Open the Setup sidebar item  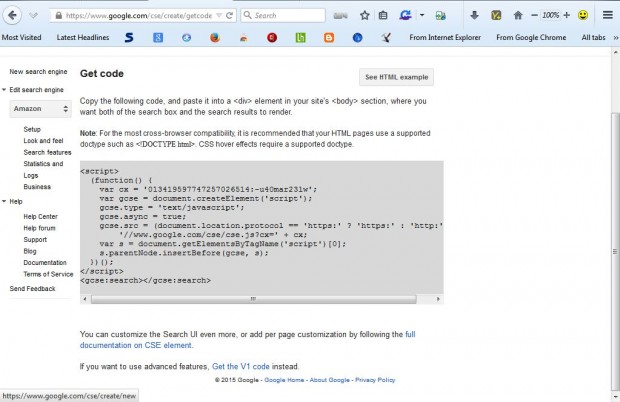[x=32, y=129]
